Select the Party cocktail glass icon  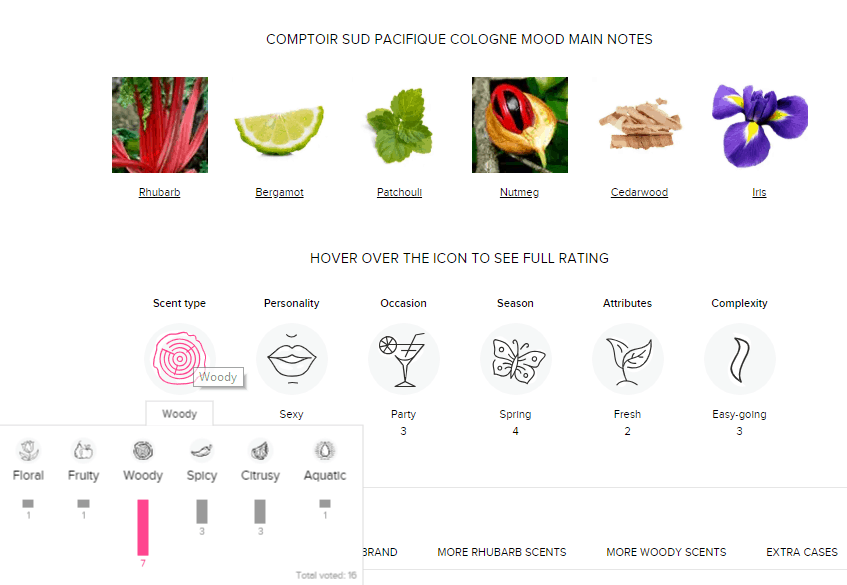(x=404, y=359)
